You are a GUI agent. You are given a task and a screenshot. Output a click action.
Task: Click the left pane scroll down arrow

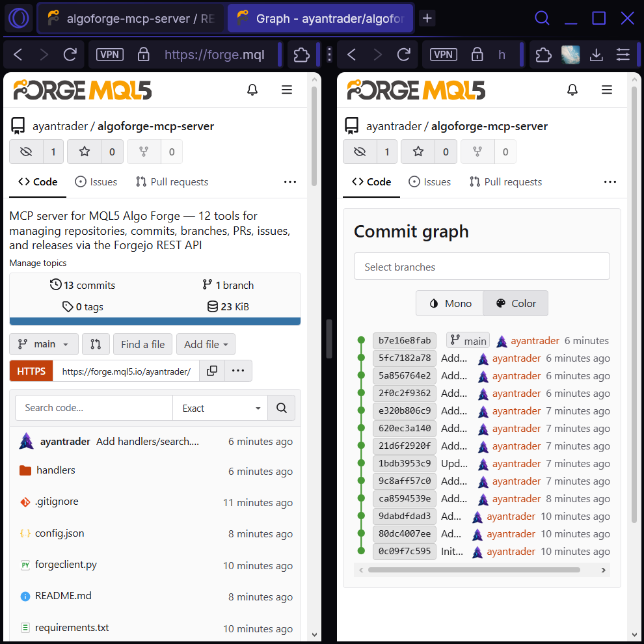pyautogui.click(x=314, y=635)
